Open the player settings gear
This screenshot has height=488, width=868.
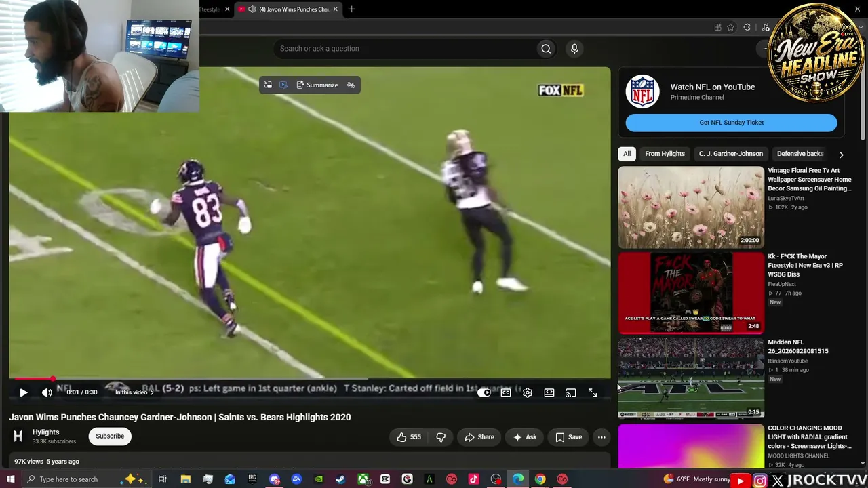(528, 392)
